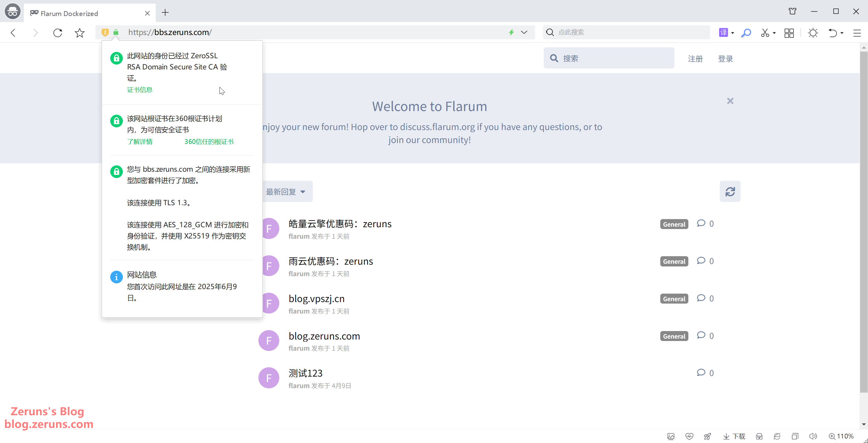Image resolution: width=868 pixels, height=443 pixels.
Task: Click the picture icon in status bar
Action: (671, 437)
